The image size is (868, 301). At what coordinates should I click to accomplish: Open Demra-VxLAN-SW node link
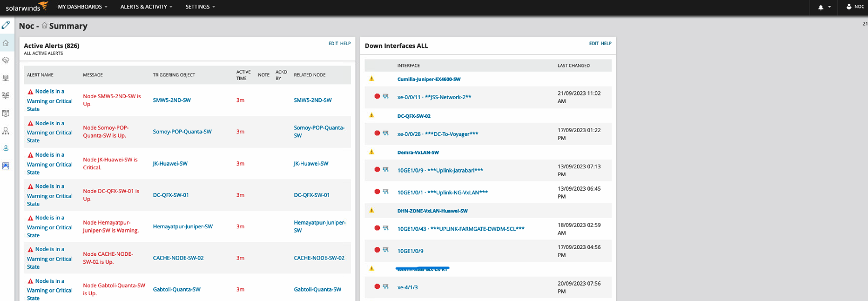pos(418,152)
